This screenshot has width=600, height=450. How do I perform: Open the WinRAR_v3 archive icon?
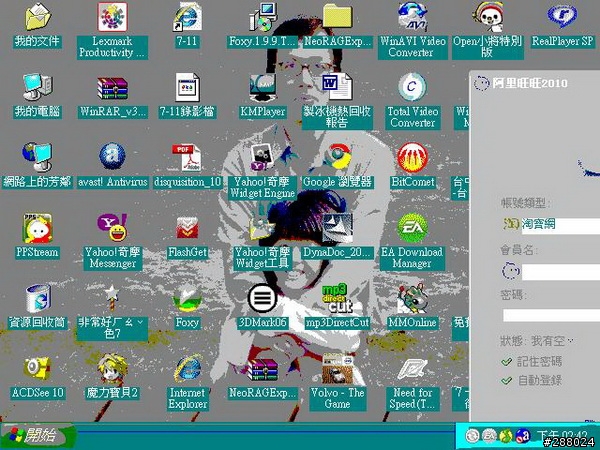(x=112, y=88)
